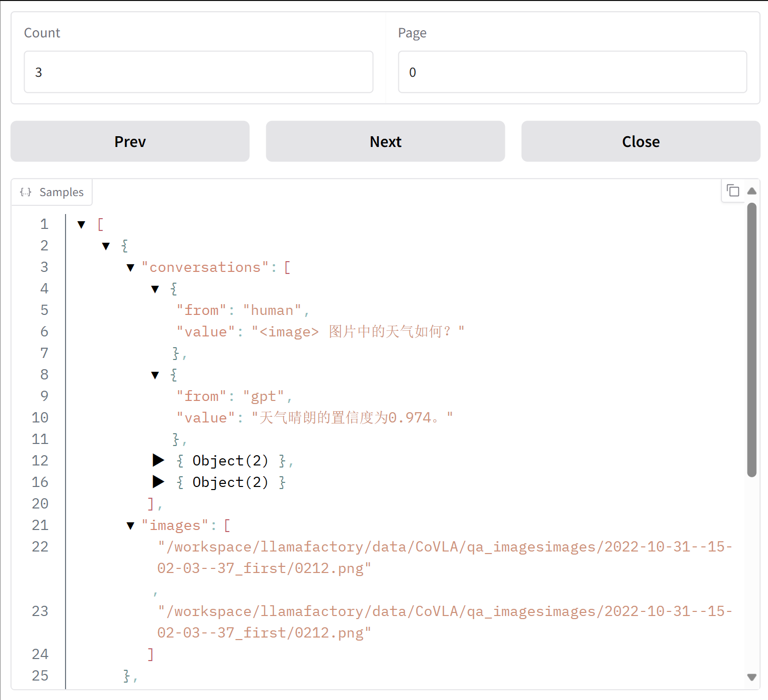The width and height of the screenshot is (768, 700).
Task: Select the Samples tab label
Action: (x=61, y=192)
